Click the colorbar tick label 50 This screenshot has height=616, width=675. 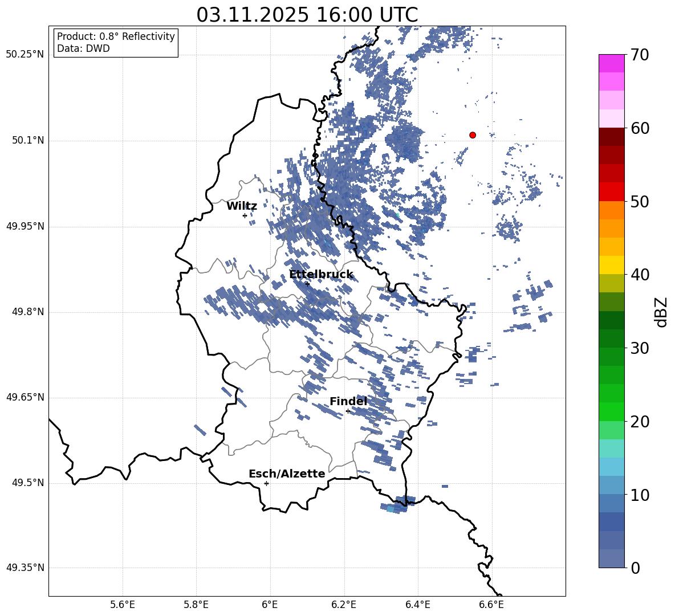pos(640,202)
